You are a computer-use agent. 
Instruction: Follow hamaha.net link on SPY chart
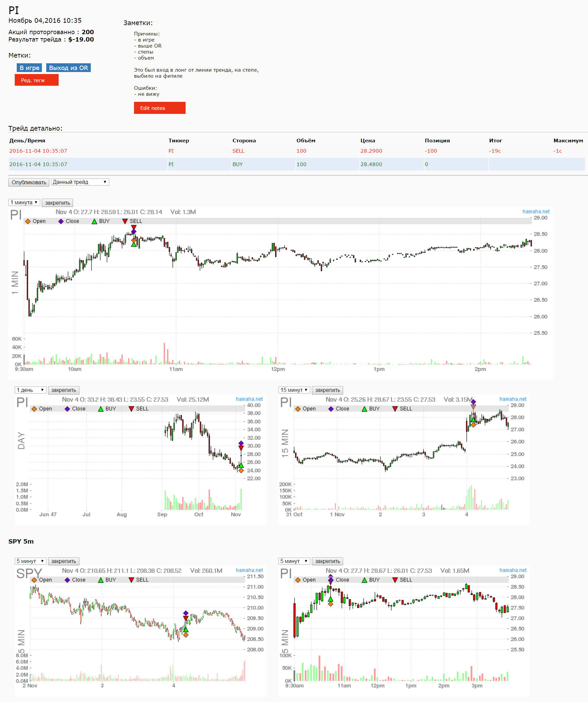[249, 570]
